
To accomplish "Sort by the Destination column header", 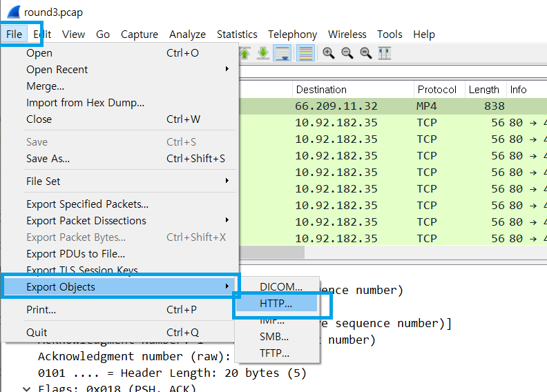I will 353,90.
